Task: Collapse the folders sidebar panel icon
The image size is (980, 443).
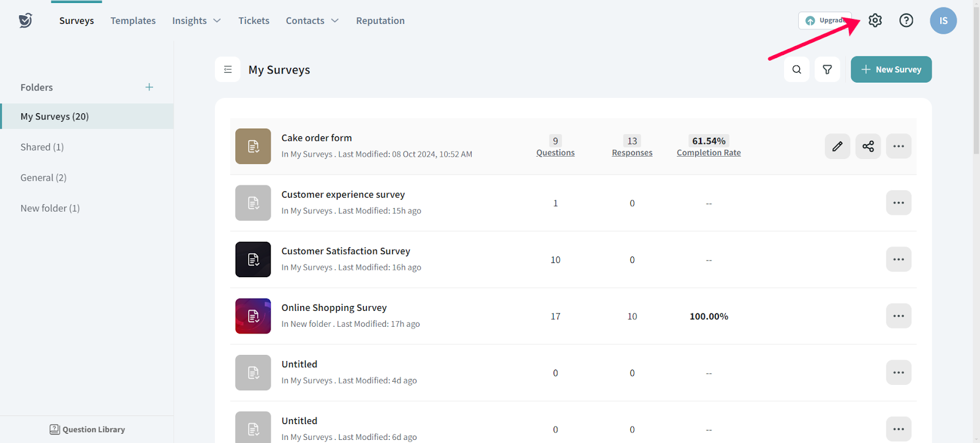Action: tap(228, 70)
